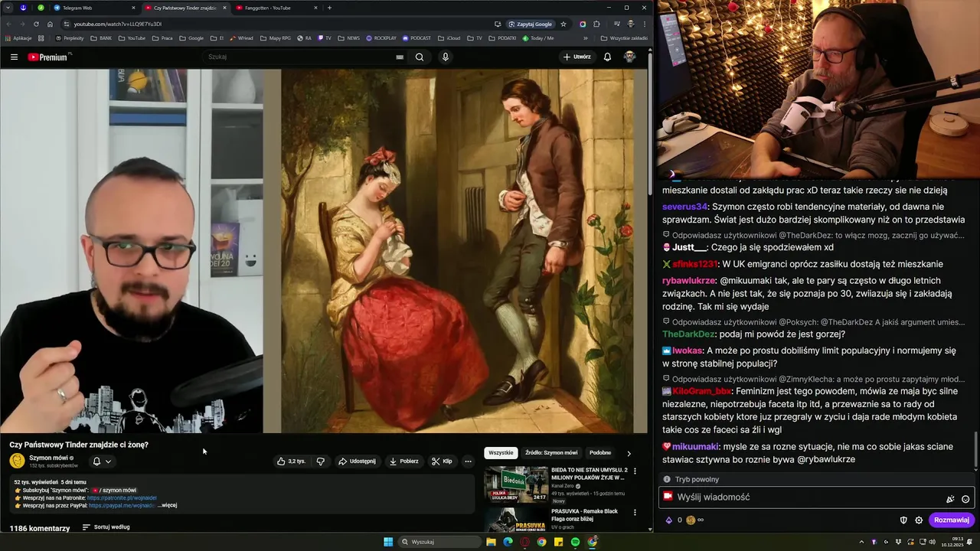The image size is (980, 551).
Task: Open 'Sortuj według' comment sorting
Action: (x=106, y=527)
